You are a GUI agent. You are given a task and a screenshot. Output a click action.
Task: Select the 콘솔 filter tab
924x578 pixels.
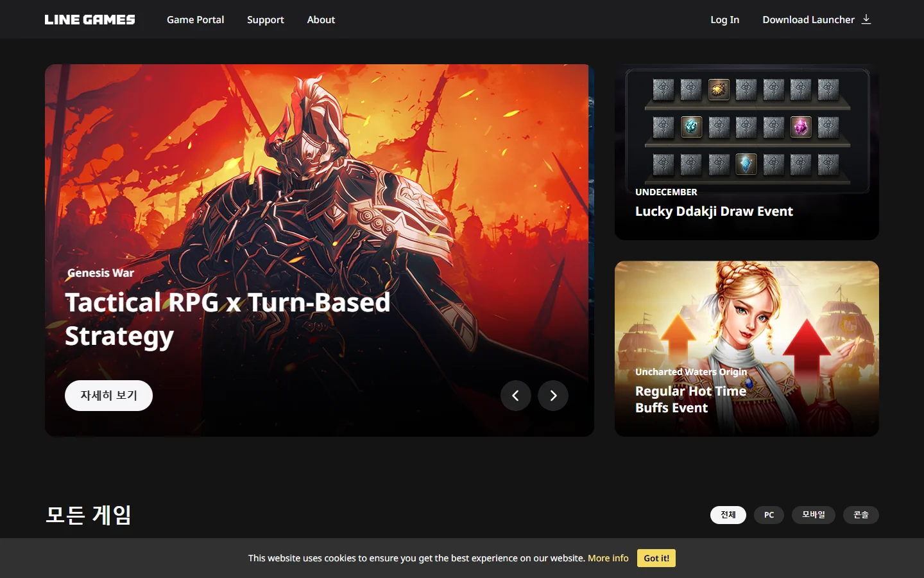pyautogui.click(x=861, y=515)
